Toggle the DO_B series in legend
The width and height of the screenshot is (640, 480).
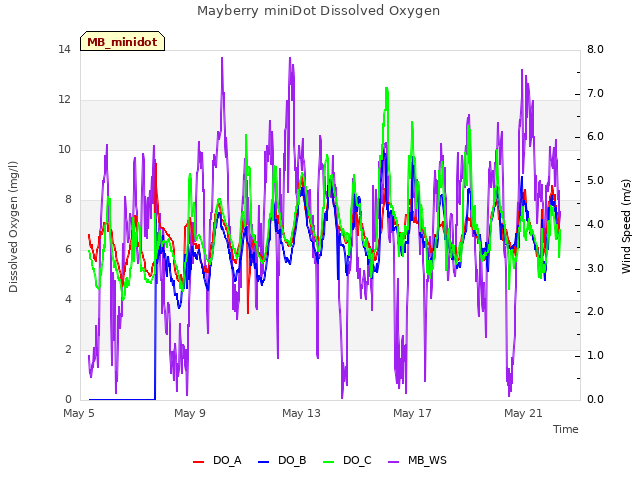[x=282, y=460]
